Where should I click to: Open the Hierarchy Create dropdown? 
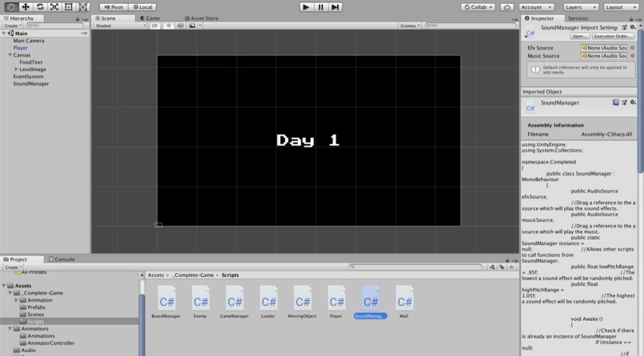click(x=13, y=26)
